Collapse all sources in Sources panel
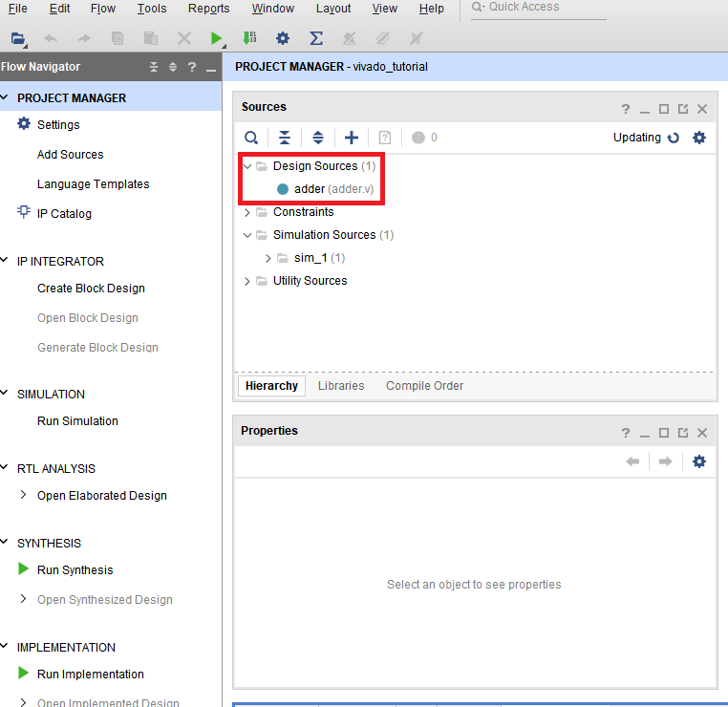728x707 pixels. (284, 138)
